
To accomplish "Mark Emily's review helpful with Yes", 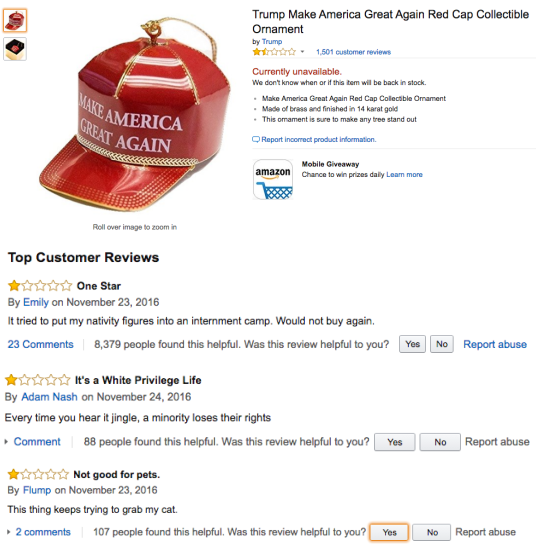I will (412, 344).
